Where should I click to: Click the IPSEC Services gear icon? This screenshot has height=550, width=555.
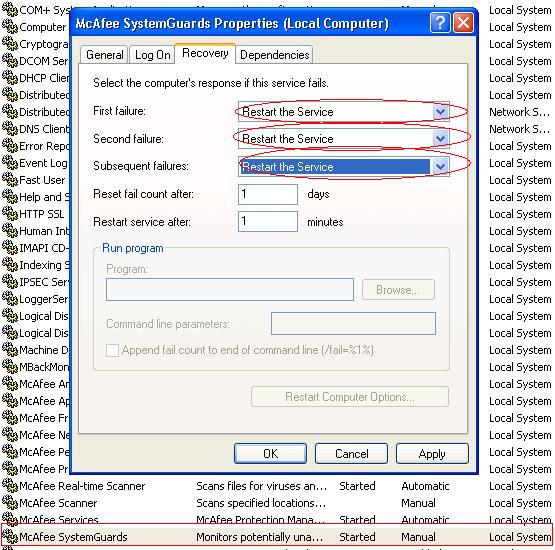tap(10, 282)
